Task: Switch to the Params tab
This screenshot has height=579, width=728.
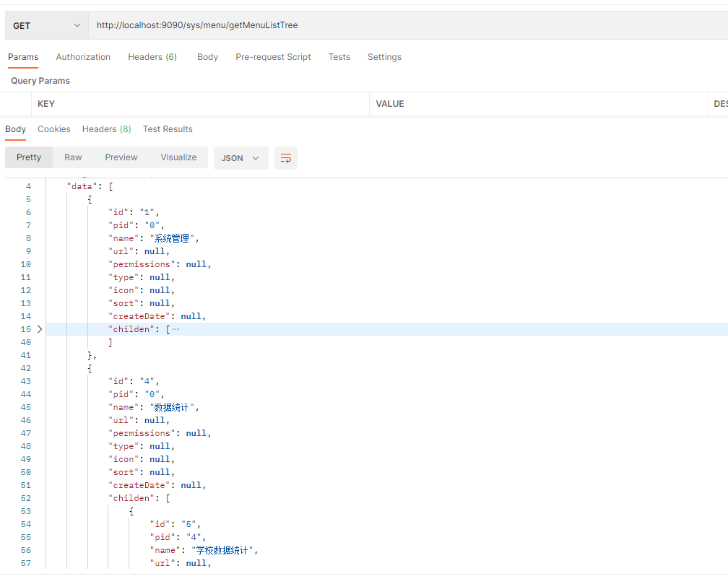Action: [x=23, y=57]
